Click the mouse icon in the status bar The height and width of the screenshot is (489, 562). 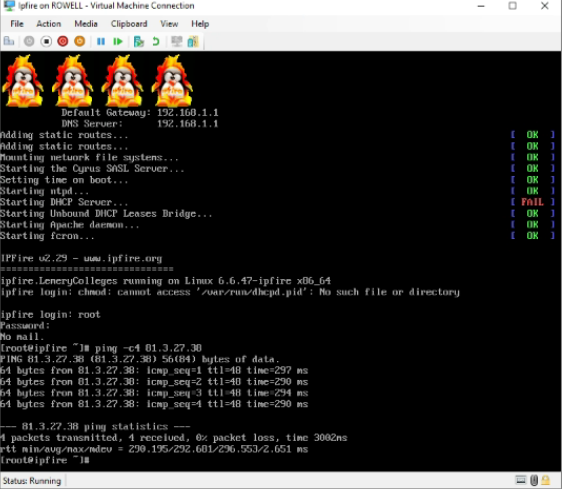[534, 480]
